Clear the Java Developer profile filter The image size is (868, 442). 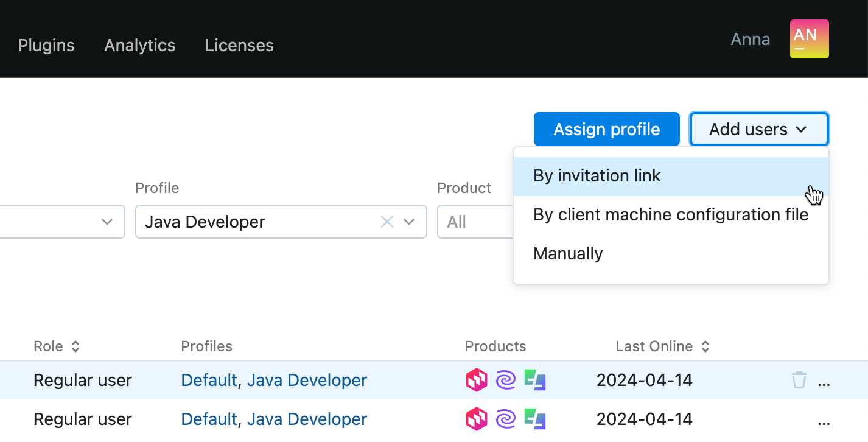point(387,222)
